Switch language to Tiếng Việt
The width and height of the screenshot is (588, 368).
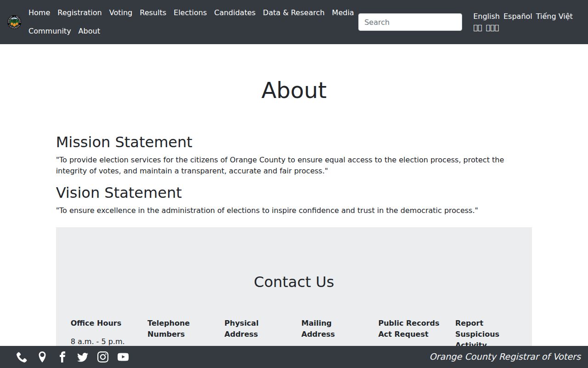[x=554, y=17]
